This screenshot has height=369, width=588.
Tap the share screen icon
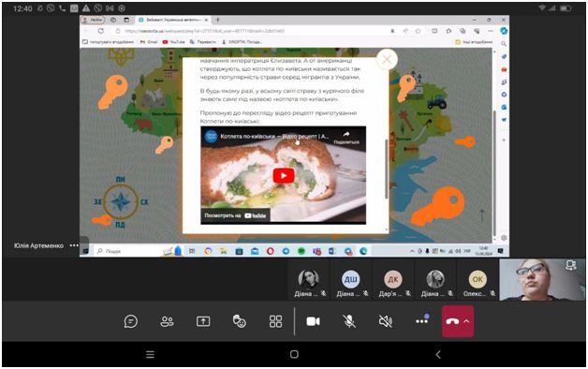(203, 321)
